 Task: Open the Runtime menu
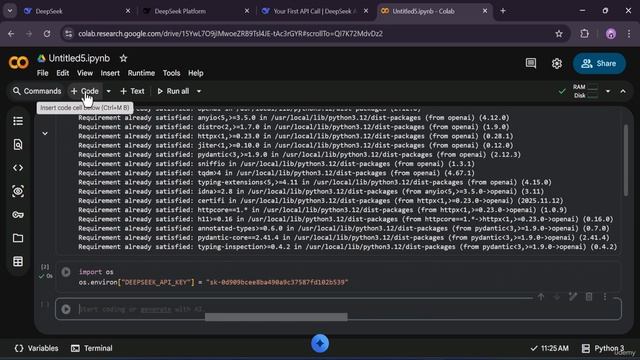tap(141, 73)
